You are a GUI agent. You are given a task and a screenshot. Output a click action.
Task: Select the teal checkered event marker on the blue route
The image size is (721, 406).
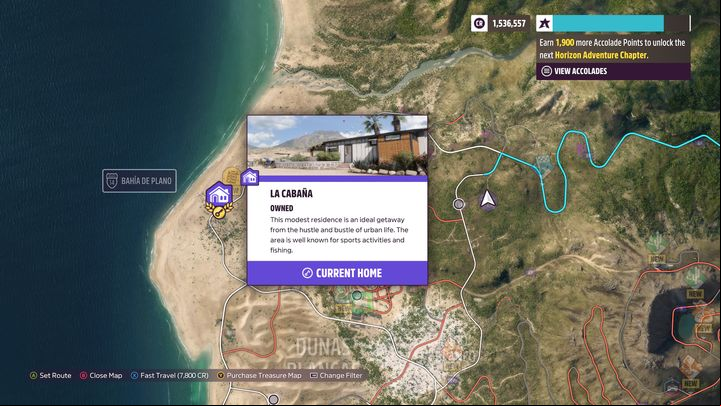pyautogui.click(x=545, y=165)
